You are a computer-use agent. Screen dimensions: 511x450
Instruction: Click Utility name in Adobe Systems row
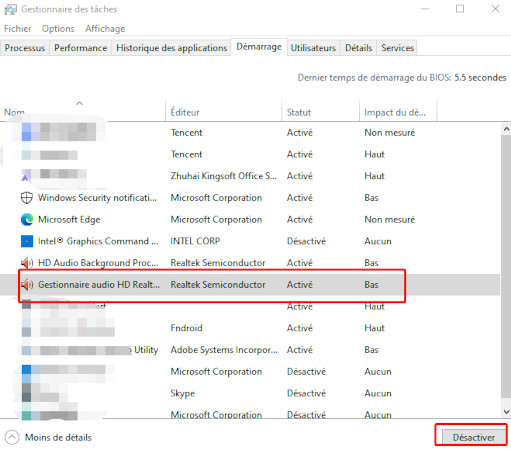(x=146, y=350)
